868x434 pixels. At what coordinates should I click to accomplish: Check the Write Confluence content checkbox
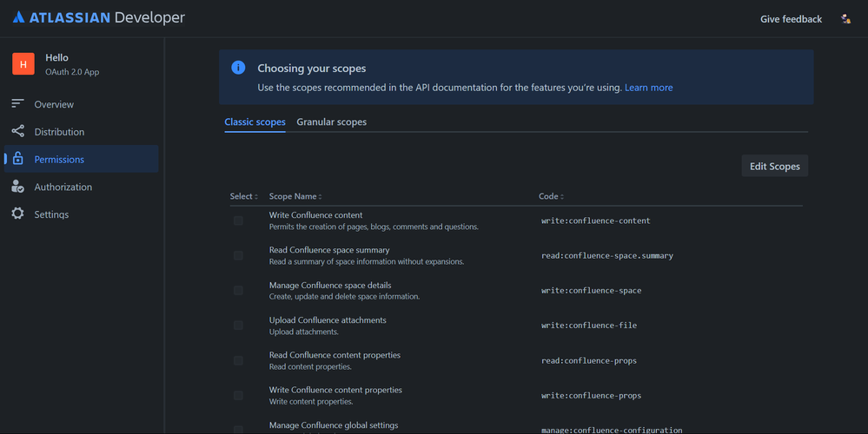click(x=238, y=220)
